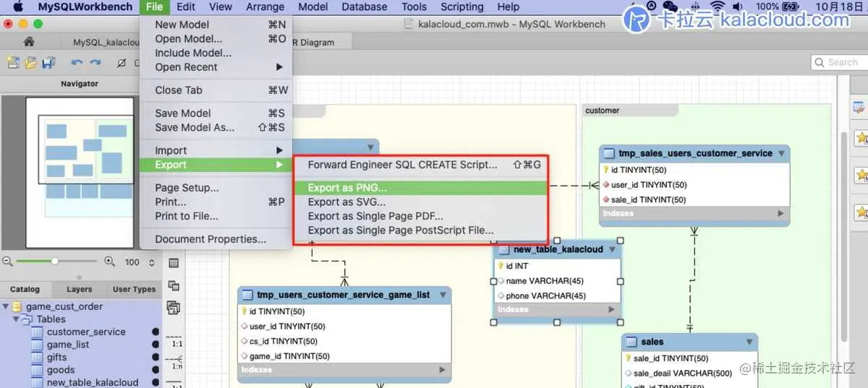Collapse the game_cust_order schema tree node
Viewport: 868px width, 388px height.
pyautogui.click(x=6, y=306)
